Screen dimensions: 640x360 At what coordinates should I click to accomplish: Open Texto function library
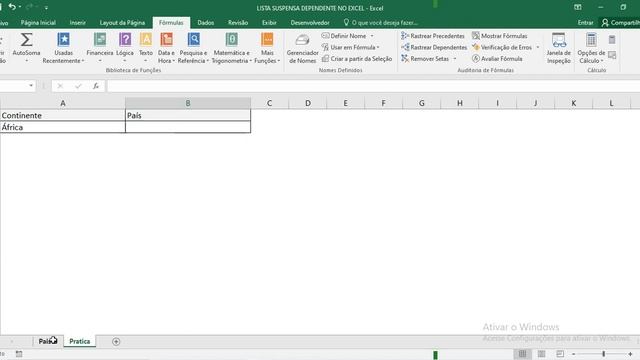pos(146,48)
